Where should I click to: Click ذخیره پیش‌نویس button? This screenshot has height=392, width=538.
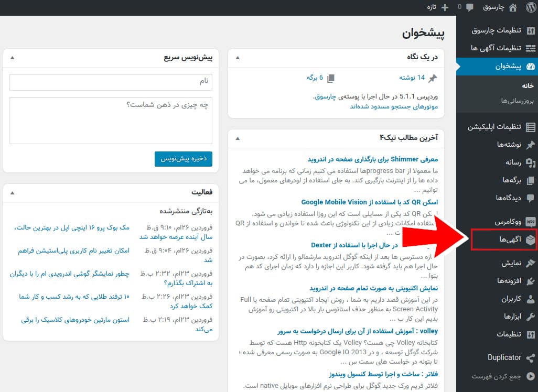pyautogui.click(x=184, y=159)
